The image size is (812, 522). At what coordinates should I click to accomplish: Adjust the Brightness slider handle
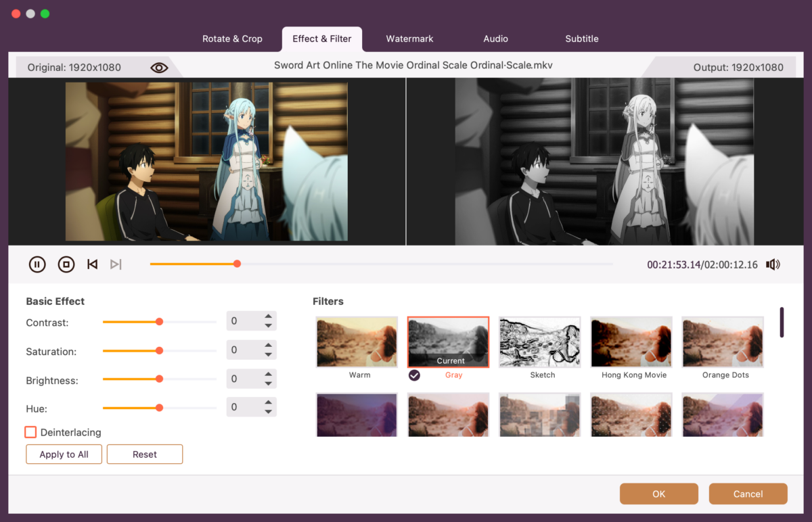159,379
